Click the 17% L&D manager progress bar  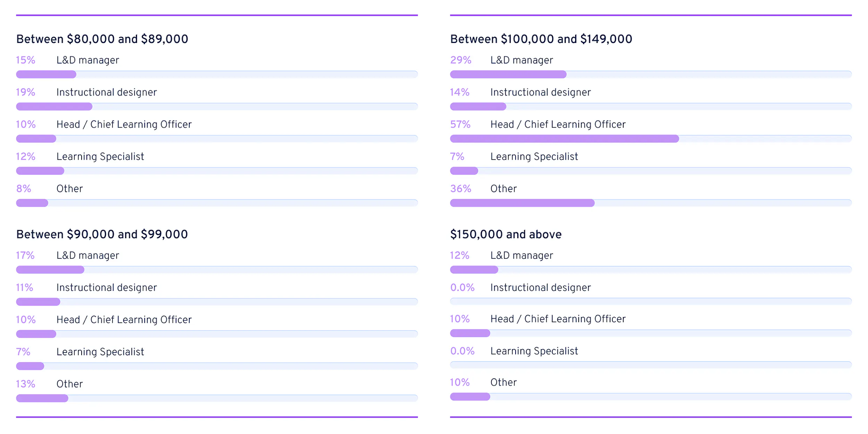[x=217, y=269]
